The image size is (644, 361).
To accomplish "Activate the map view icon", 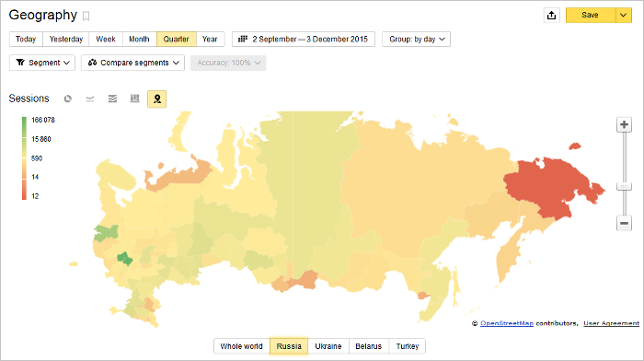I will point(157,99).
